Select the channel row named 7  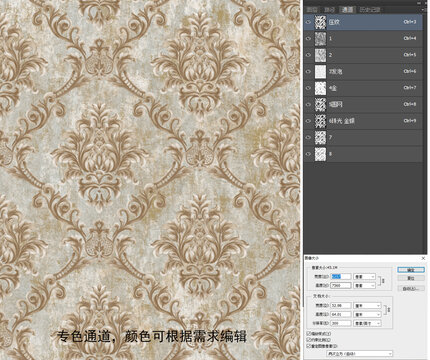point(363,137)
